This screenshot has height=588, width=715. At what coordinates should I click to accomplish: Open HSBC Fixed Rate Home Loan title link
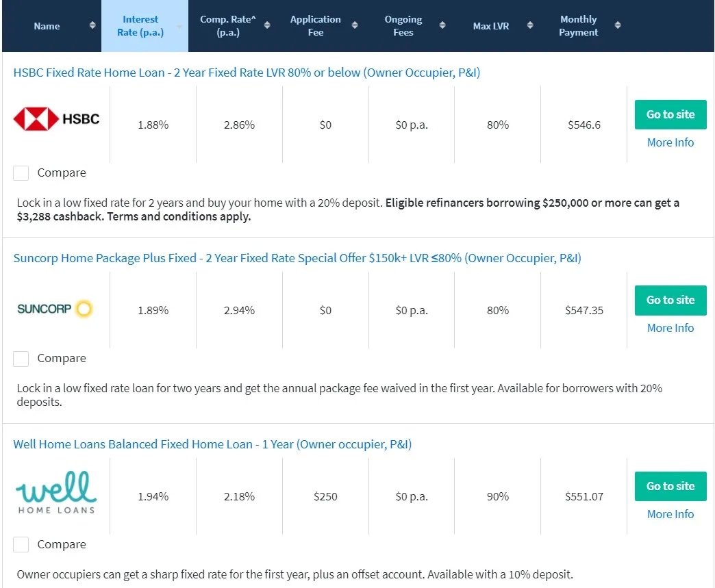tap(247, 73)
